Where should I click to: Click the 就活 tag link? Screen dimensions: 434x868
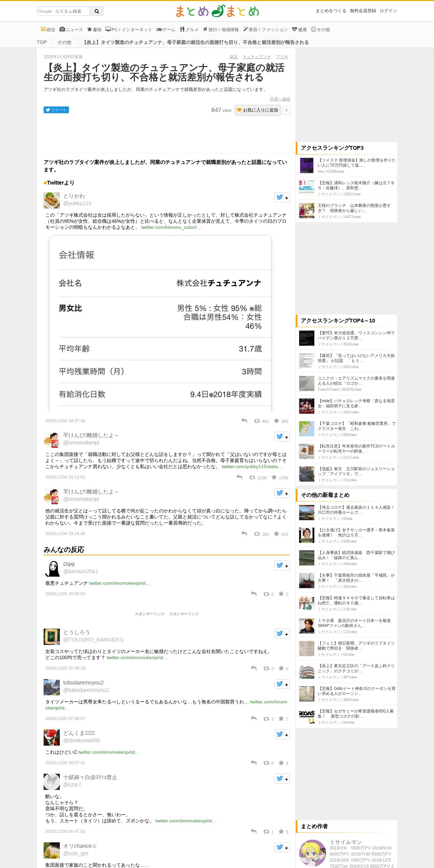click(x=234, y=57)
